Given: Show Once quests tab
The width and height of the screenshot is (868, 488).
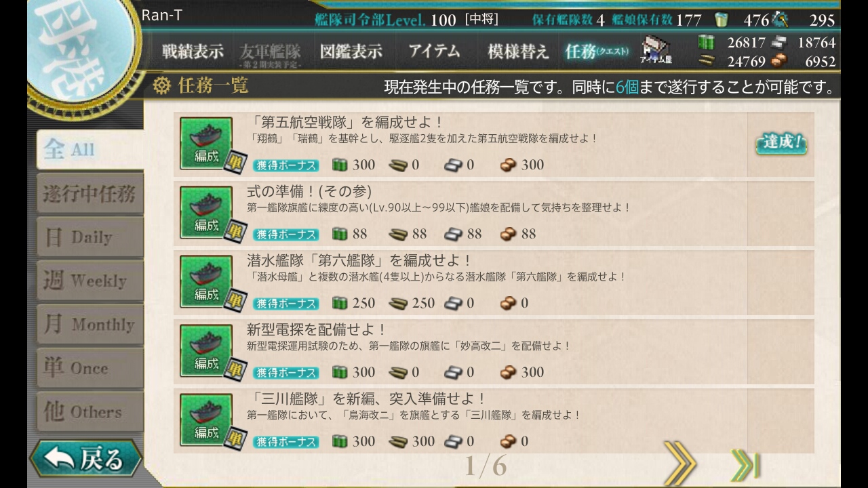Looking at the screenshot, I should (90, 368).
